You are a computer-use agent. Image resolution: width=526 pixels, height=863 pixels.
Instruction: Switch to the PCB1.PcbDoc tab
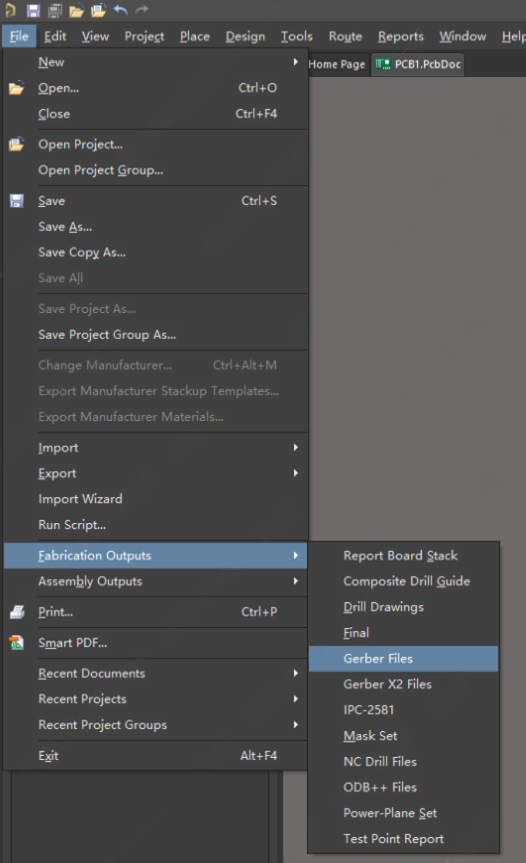click(x=418, y=64)
